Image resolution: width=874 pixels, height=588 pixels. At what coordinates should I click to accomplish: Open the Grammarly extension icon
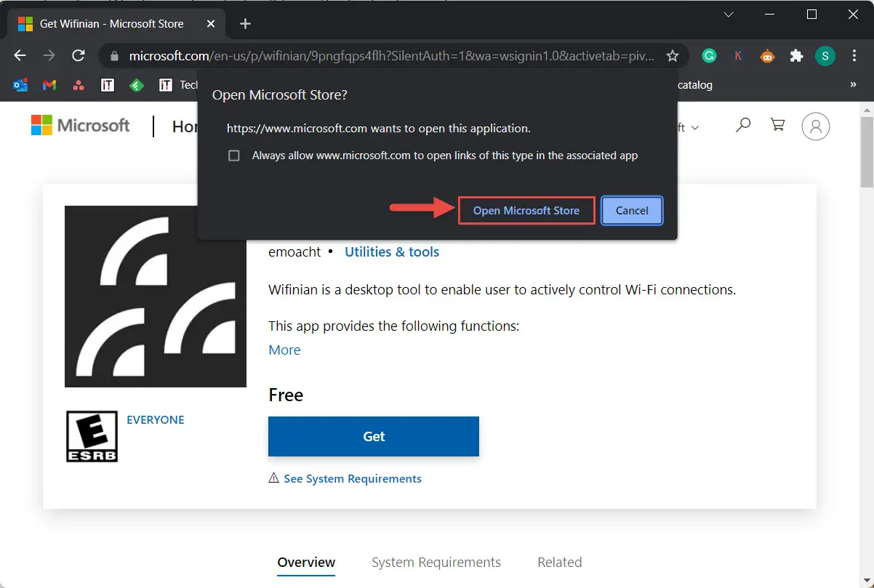(x=708, y=56)
